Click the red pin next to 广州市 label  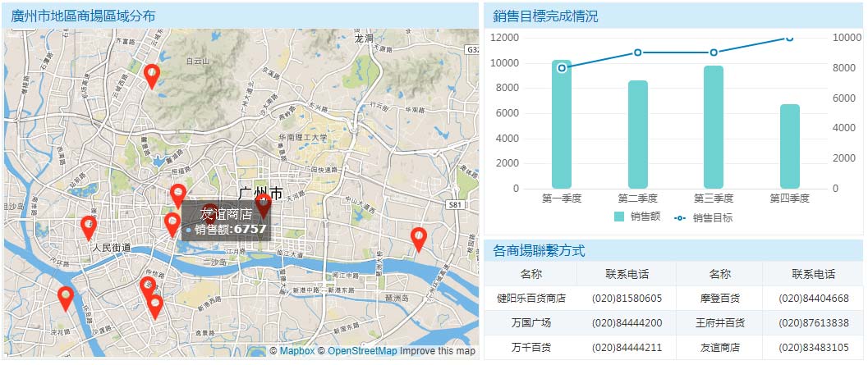coord(264,206)
